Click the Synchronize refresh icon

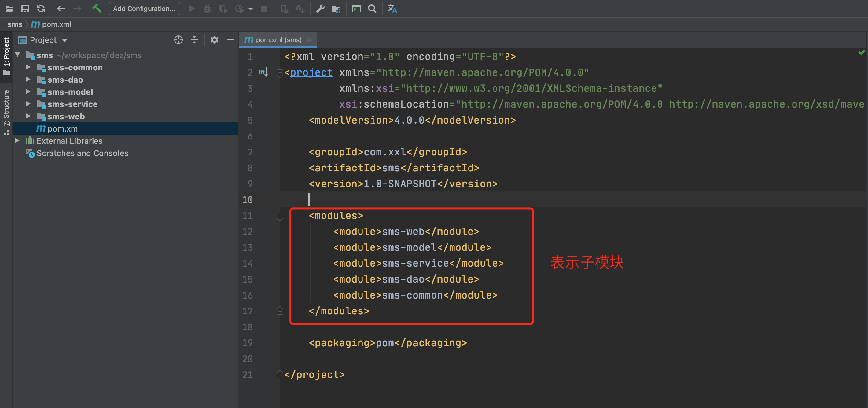point(41,9)
